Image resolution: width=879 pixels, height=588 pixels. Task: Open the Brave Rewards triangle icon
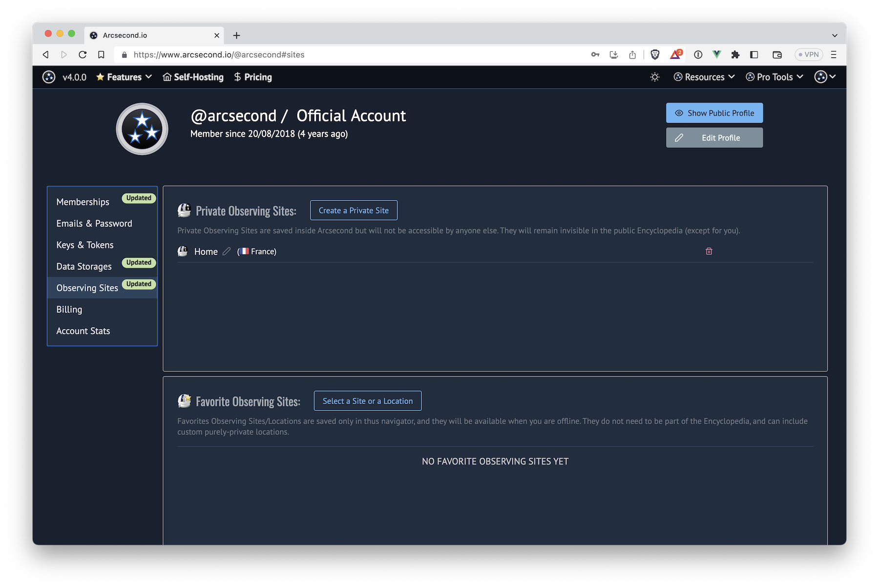tap(676, 54)
